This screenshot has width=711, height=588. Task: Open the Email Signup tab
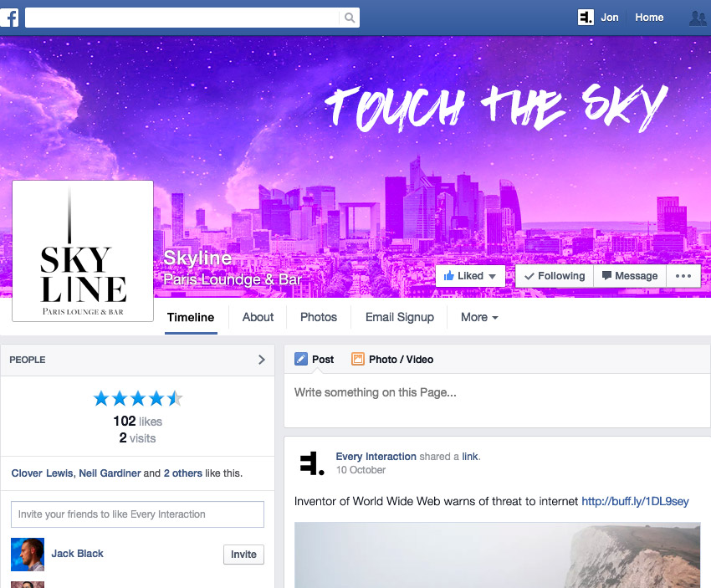pos(400,317)
